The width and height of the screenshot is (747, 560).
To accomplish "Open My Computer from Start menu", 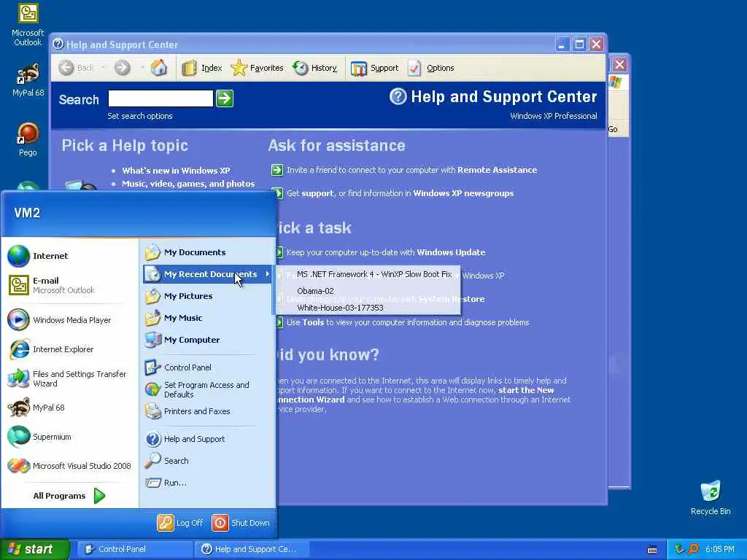I will pyautogui.click(x=207, y=340).
